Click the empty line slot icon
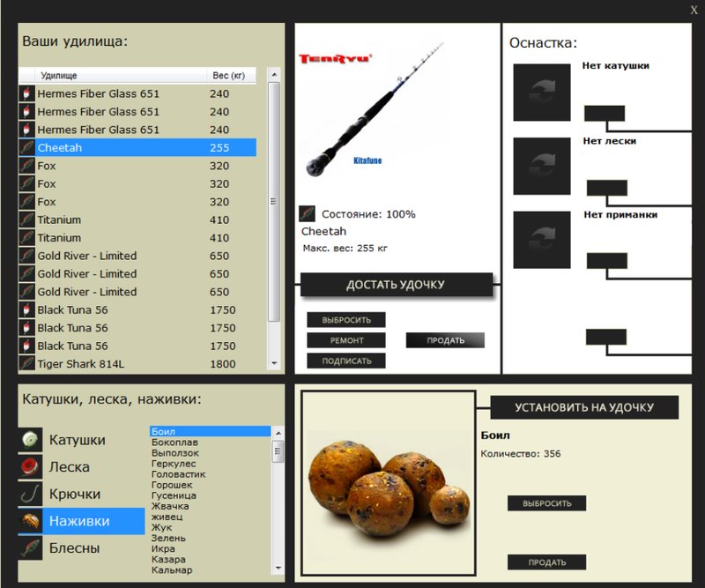 click(x=542, y=166)
